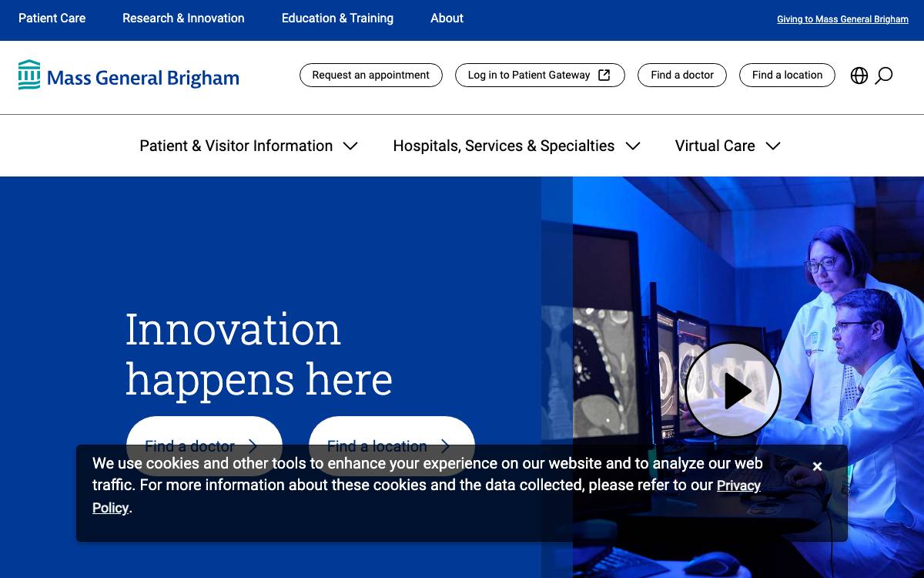Image resolution: width=924 pixels, height=578 pixels.
Task: Open Hospitals, Services & Specialties menu label
Action: click(x=504, y=146)
